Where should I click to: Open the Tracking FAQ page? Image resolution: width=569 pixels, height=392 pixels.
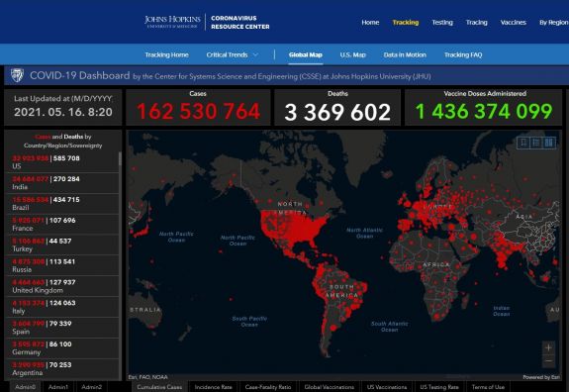[x=463, y=54]
